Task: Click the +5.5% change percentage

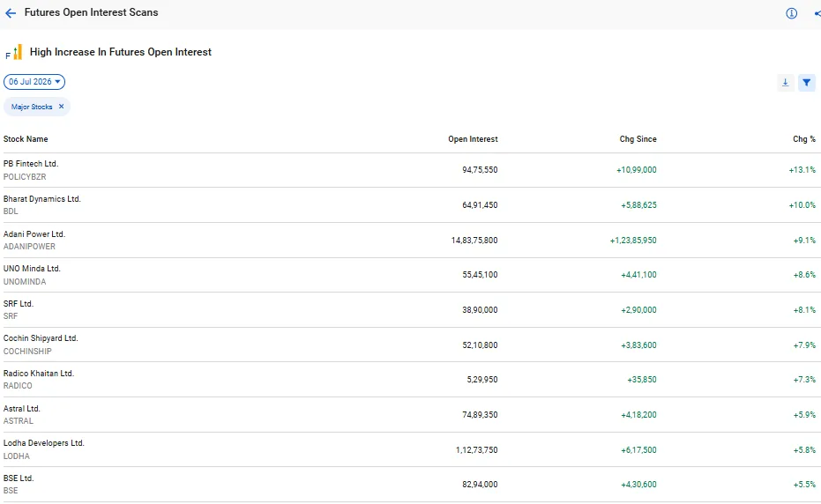Action: click(x=804, y=485)
